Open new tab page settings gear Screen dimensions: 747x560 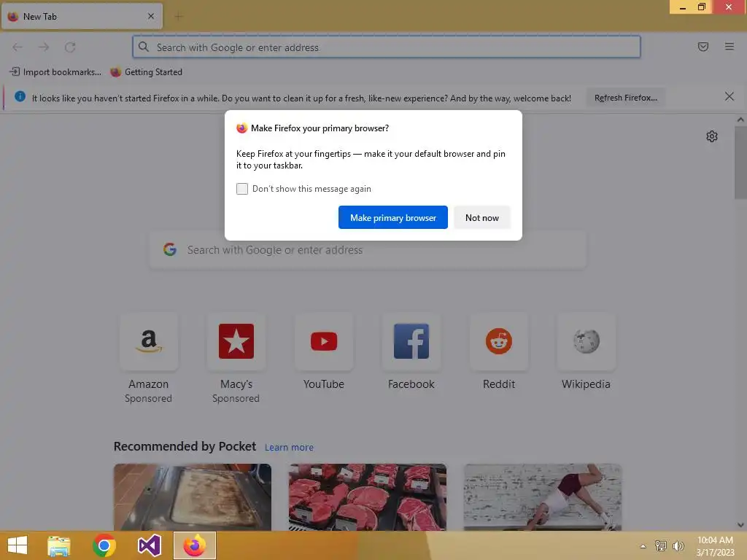pyautogui.click(x=712, y=136)
